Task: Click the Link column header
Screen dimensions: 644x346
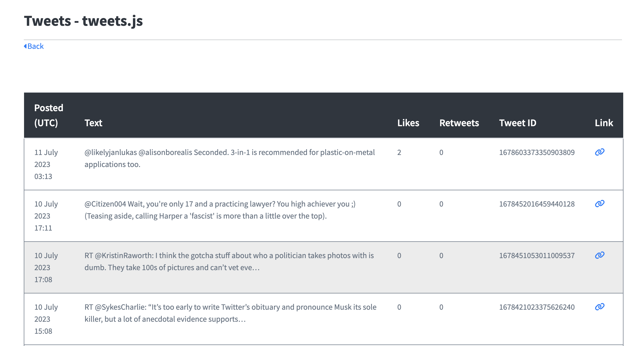Action: point(604,123)
